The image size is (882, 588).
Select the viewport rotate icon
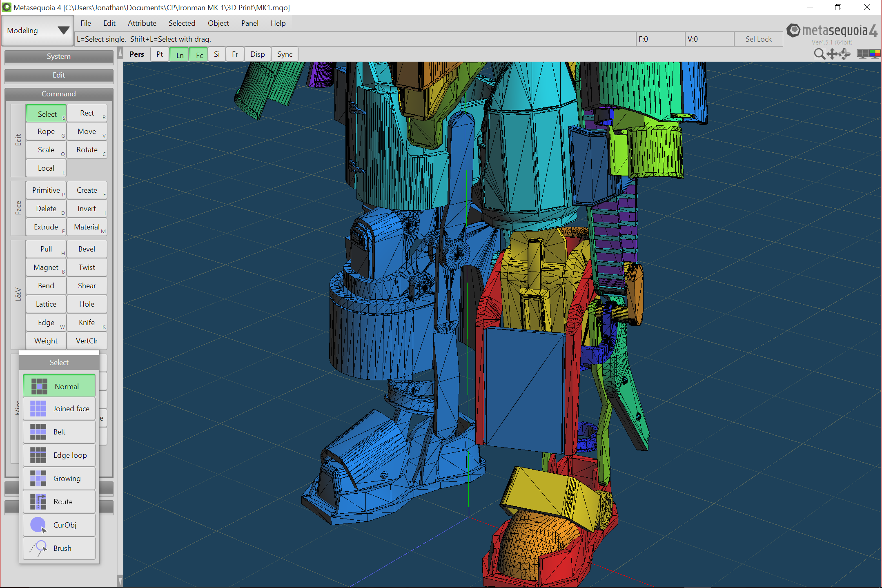click(x=844, y=54)
